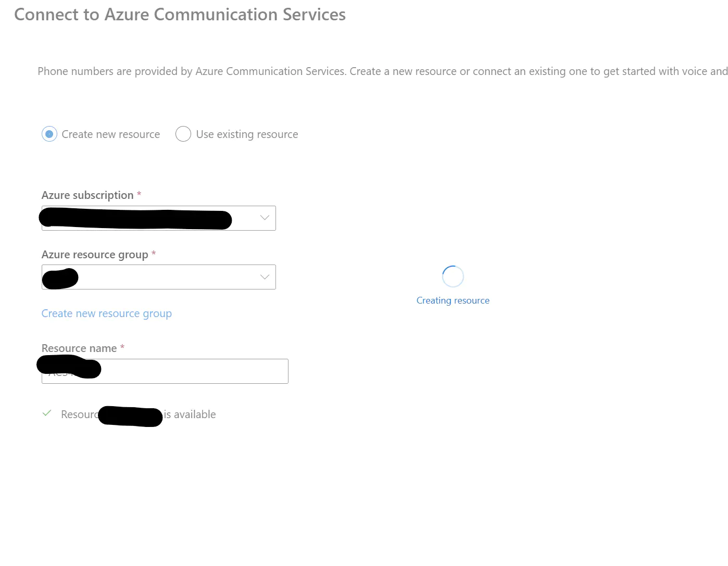Click the redacted resource name value
Viewport: 728px width, 566px height.
[x=69, y=367]
